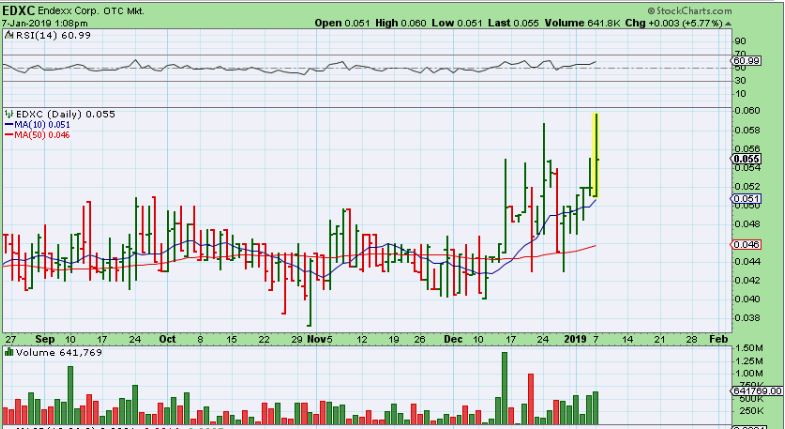Click the volume icon before Volume 641,769
Screen dimensions: 785x429
pyautogui.click(x=9, y=352)
